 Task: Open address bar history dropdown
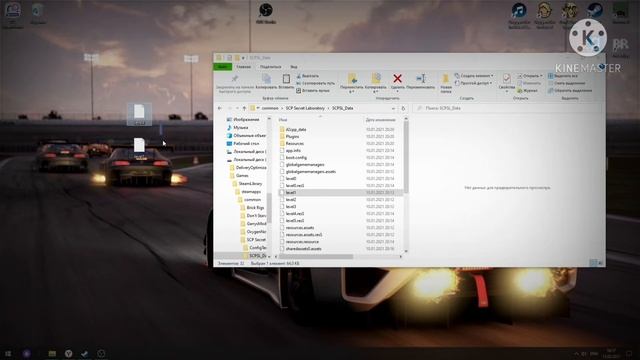[393, 108]
